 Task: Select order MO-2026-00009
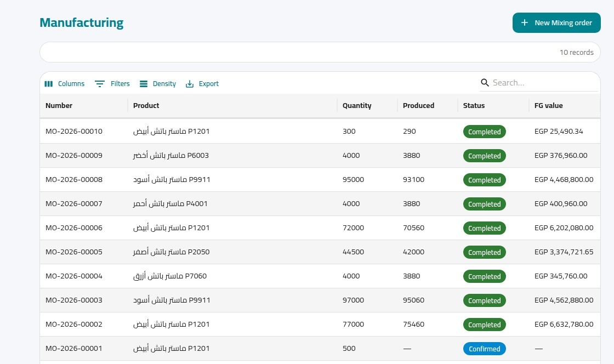[x=74, y=155]
